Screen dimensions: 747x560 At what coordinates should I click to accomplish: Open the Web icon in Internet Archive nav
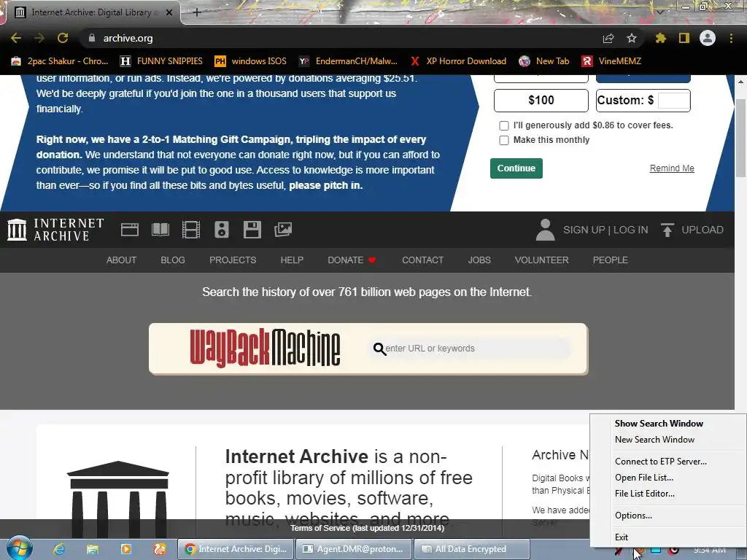point(130,230)
